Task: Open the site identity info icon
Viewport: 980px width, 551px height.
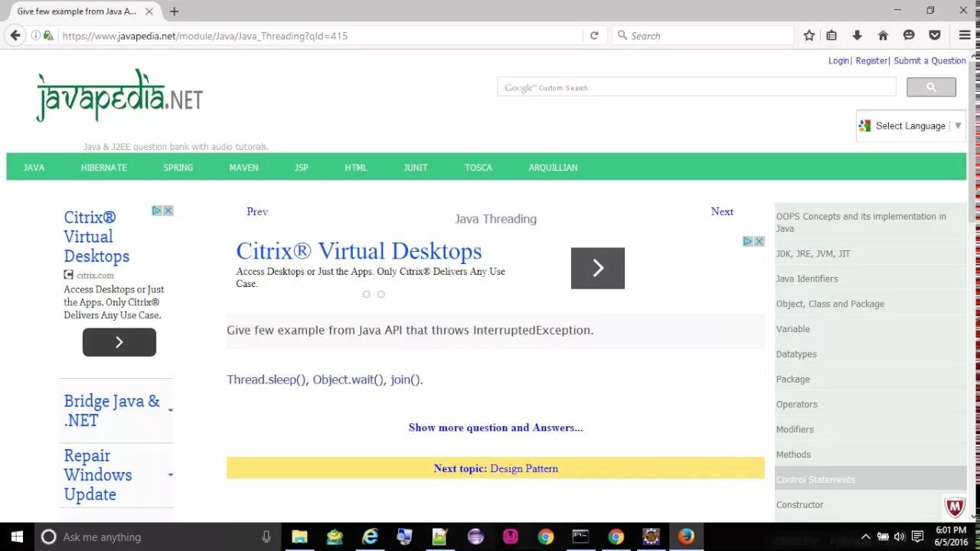Action: tap(35, 35)
